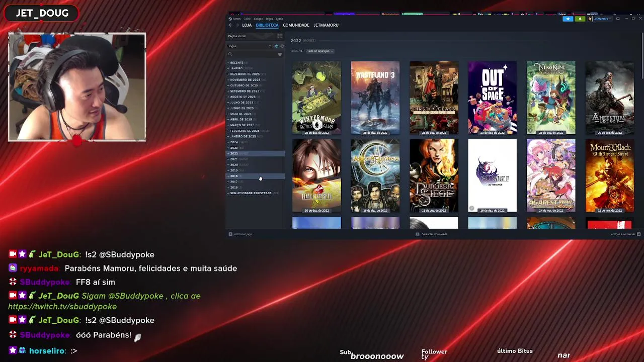Viewport: 644px width, 362px height.
Task: Switch to the COMUNIDADE tab
Action: click(x=296, y=25)
